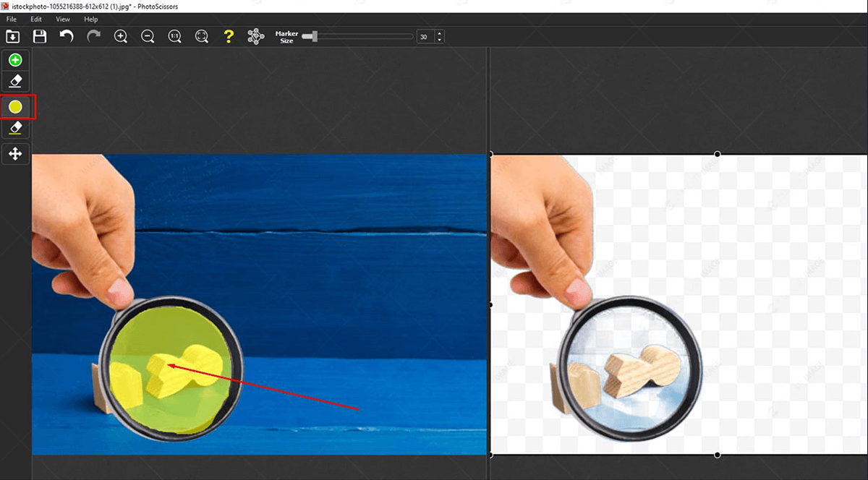The image size is (868, 480).
Task: Open help via the yellow question mark
Action: click(x=229, y=36)
